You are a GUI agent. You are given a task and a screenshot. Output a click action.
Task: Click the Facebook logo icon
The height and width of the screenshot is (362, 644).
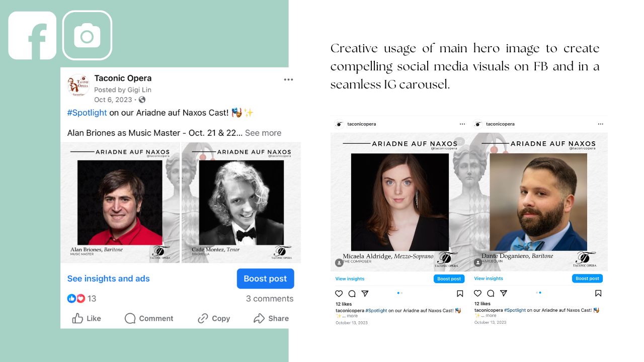[32, 36]
